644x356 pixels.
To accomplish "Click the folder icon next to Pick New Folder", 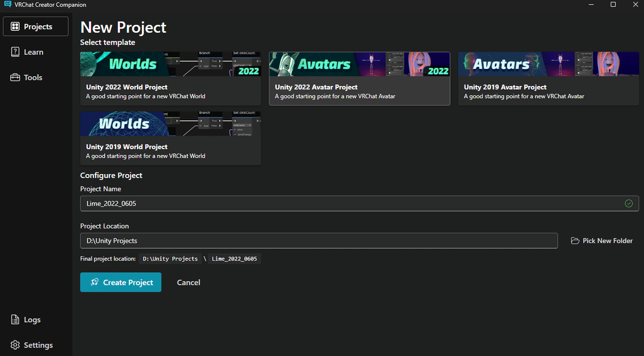I will tap(575, 241).
